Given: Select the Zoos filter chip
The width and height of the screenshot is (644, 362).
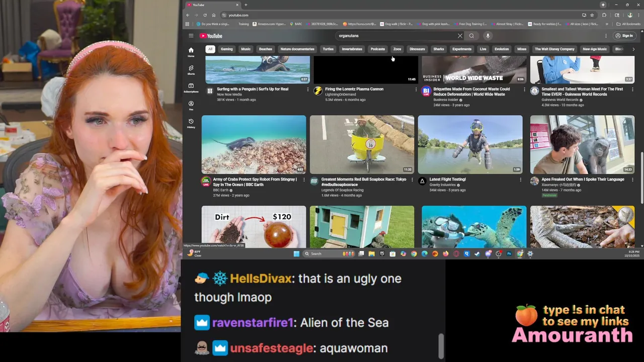Looking at the screenshot, I should tap(397, 49).
